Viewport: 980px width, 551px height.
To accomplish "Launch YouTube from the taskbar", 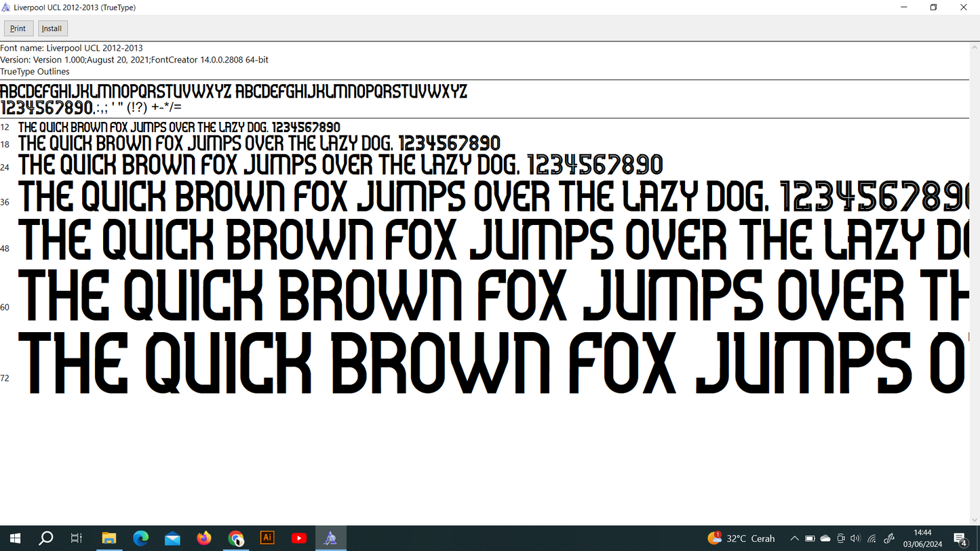I will tap(298, 538).
